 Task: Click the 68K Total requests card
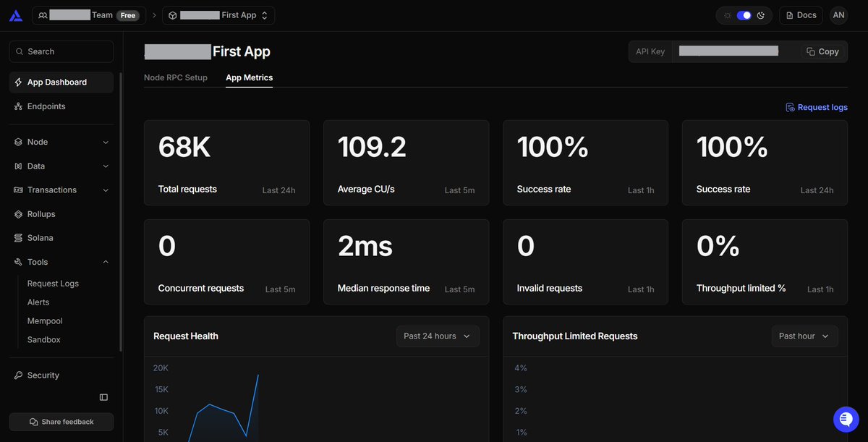click(226, 163)
